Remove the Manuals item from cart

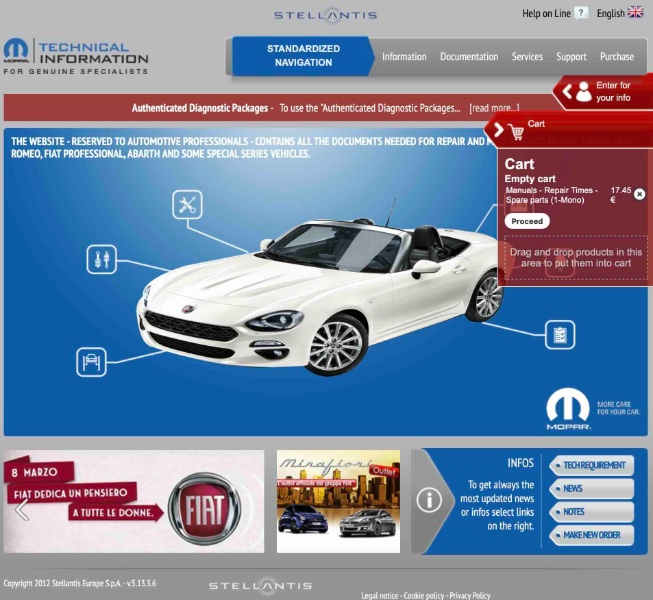(640, 194)
